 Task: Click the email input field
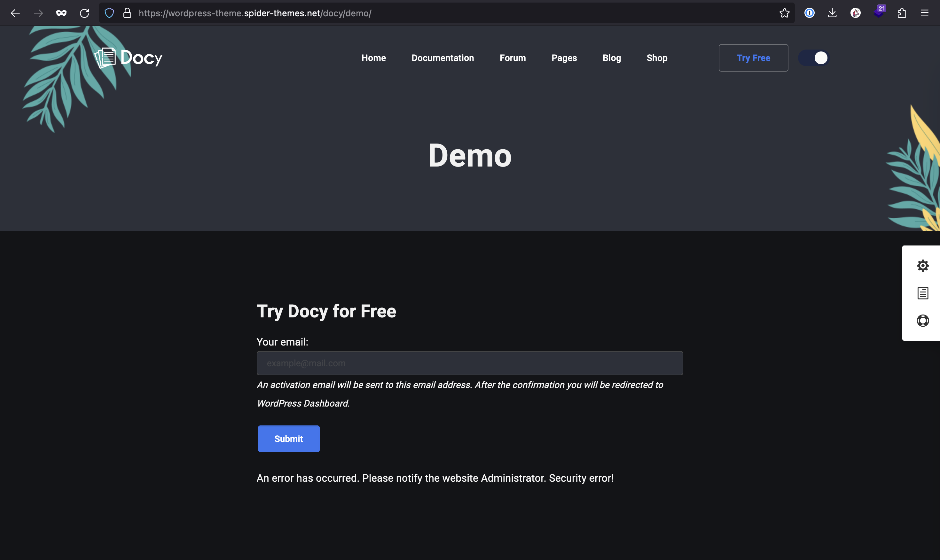tap(469, 363)
